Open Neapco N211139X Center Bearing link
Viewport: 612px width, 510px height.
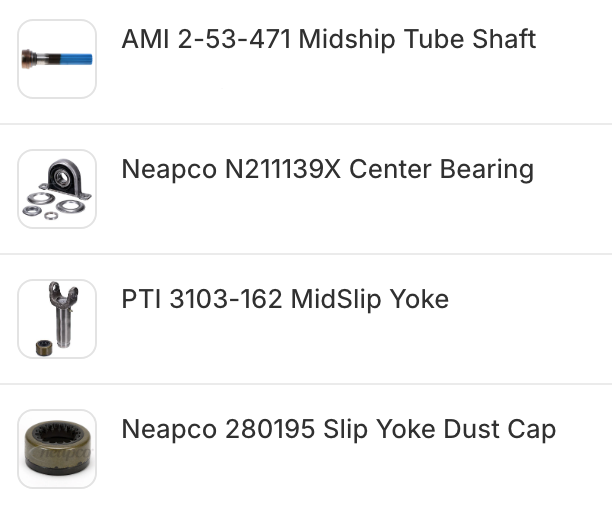(327, 170)
